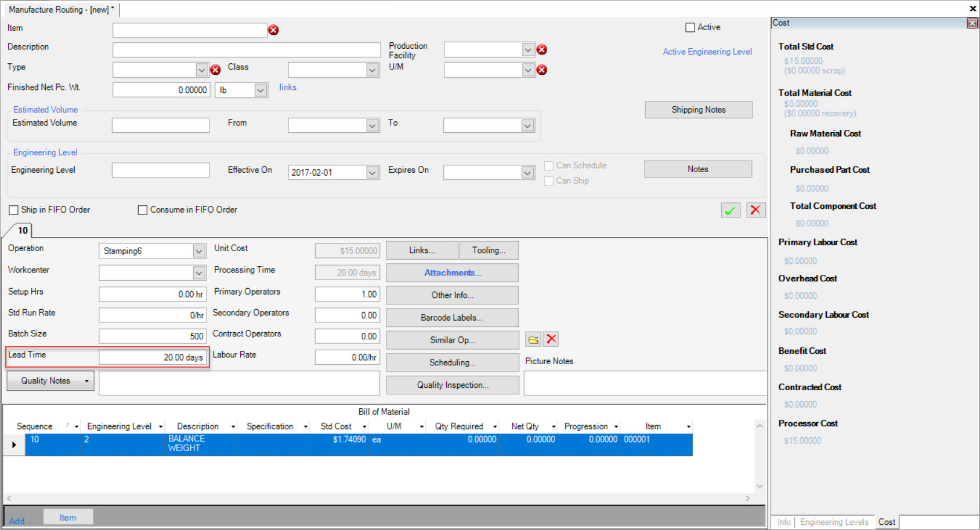980x530 pixels.
Task: Check the Can Ship checkbox
Action: pyautogui.click(x=548, y=181)
